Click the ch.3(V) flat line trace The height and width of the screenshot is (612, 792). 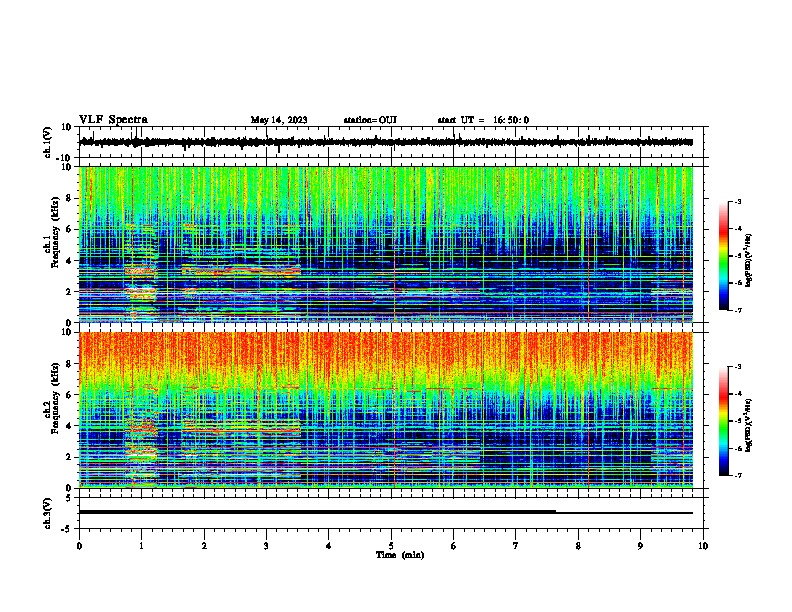386,512
